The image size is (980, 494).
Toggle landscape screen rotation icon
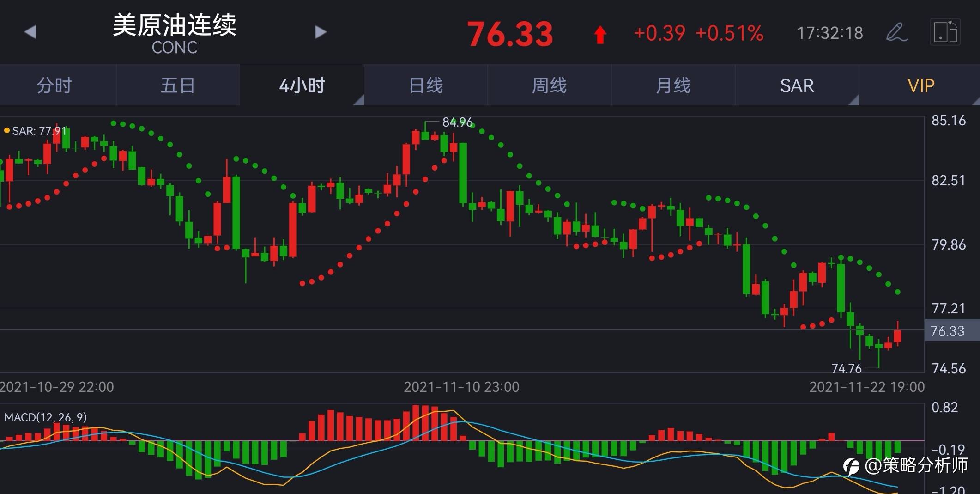[x=945, y=32]
